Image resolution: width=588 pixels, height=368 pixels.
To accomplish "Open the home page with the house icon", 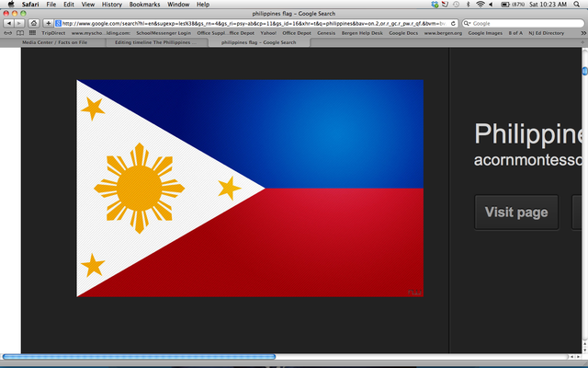I will (34, 23).
